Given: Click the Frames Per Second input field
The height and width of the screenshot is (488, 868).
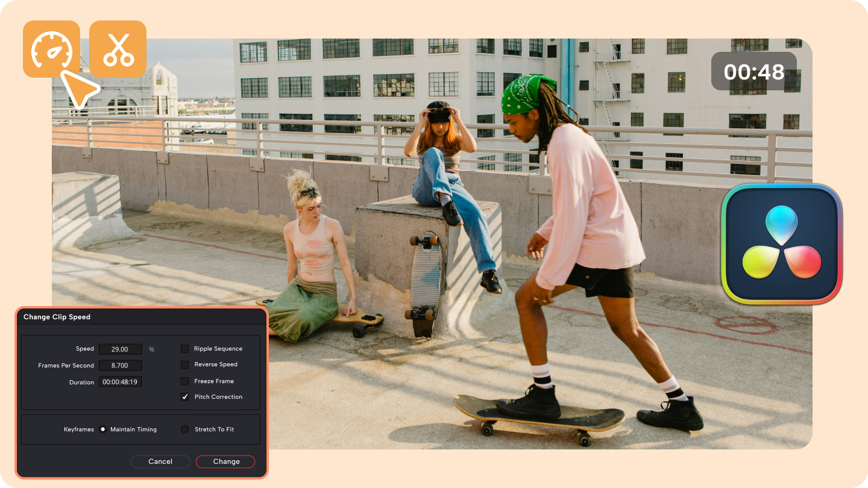Looking at the screenshot, I should tap(121, 365).
